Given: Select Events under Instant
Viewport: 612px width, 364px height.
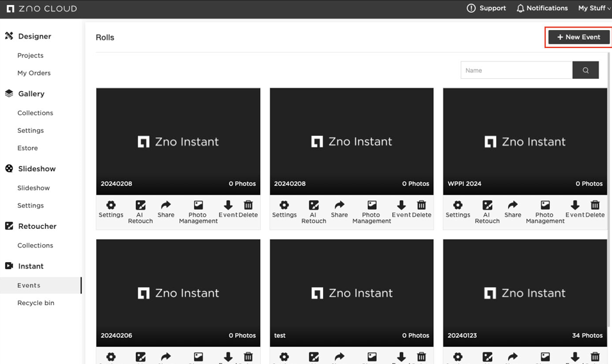Looking at the screenshot, I should tap(40, 285).
